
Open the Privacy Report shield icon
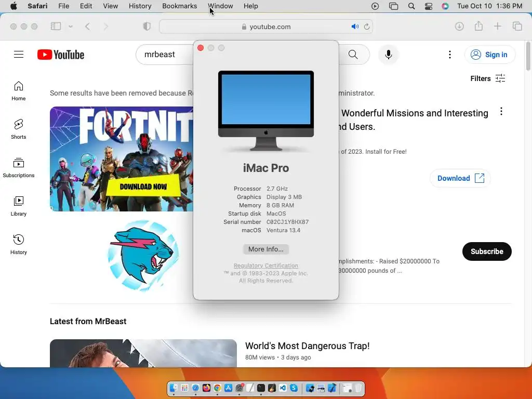coord(147,26)
